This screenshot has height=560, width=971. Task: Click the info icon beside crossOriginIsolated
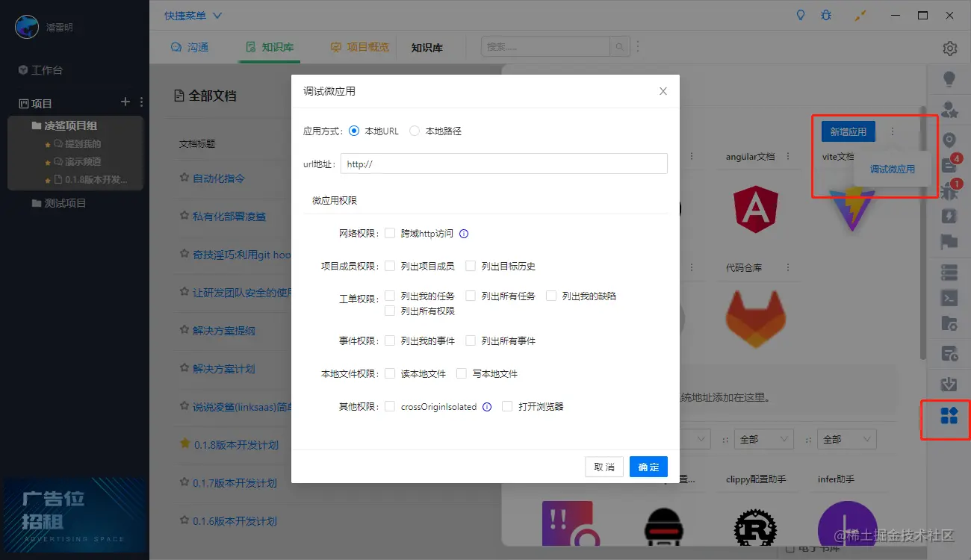[x=487, y=407]
